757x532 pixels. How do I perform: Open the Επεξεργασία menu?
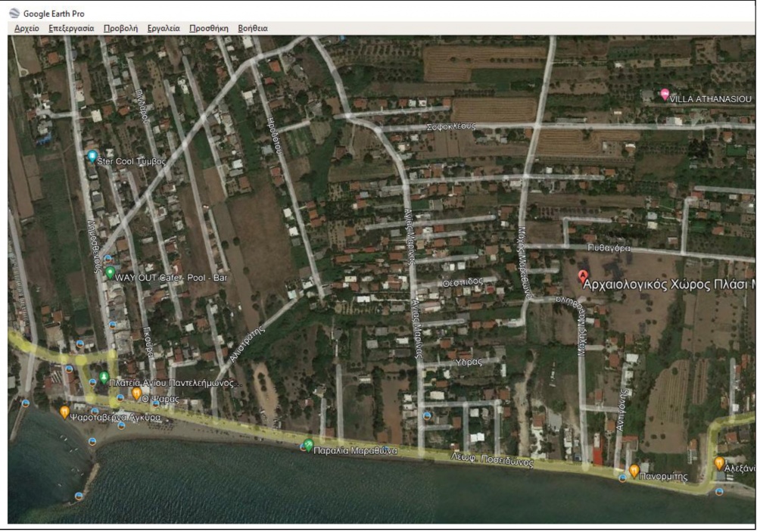click(x=71, y=28)
